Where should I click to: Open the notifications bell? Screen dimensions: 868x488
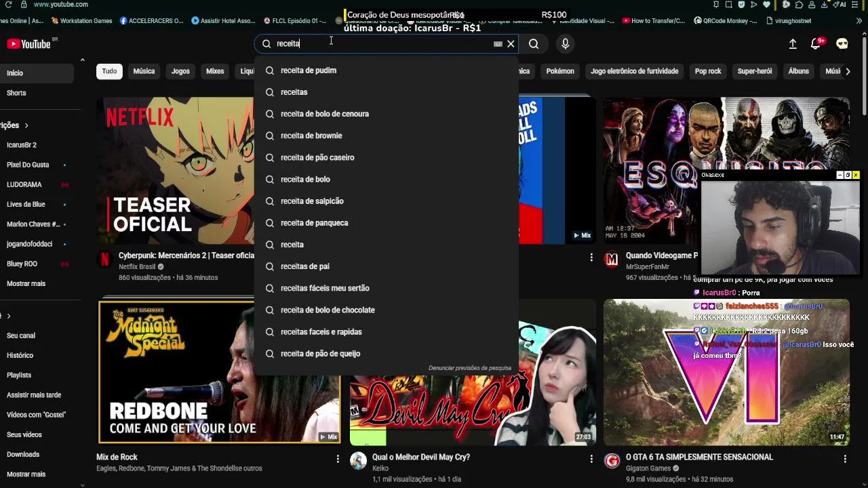(816, 44)
